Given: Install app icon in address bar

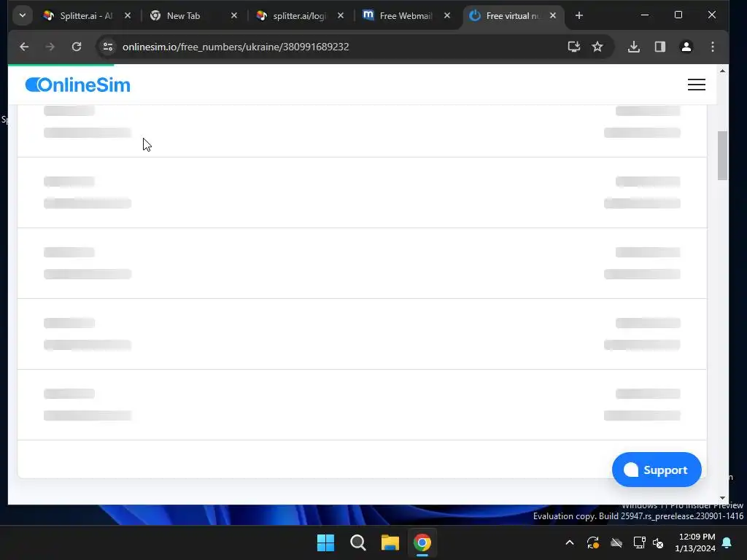Looking at the screenshot, I should tap(574, 47).
